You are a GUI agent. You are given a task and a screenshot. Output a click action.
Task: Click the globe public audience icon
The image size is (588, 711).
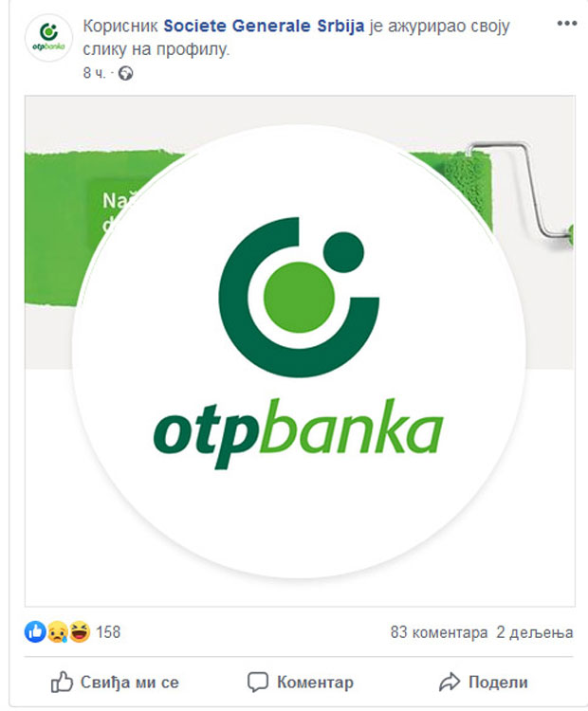click(x=126, y=73)
